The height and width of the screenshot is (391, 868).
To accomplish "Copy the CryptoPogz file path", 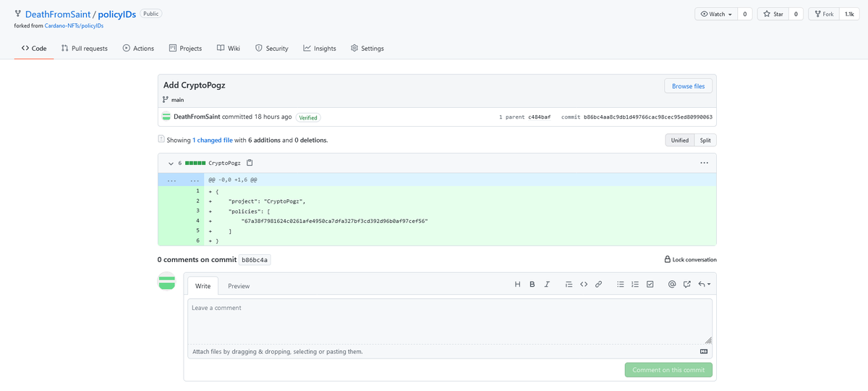I will click(250, 163).
